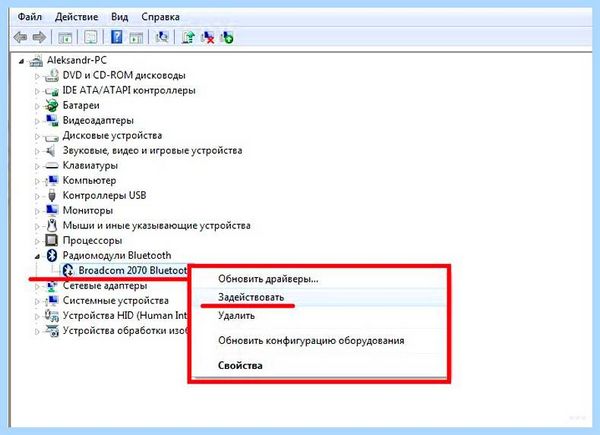Click the Процессоры chip icon
600x435 pixels.
(x=51, y=240)
